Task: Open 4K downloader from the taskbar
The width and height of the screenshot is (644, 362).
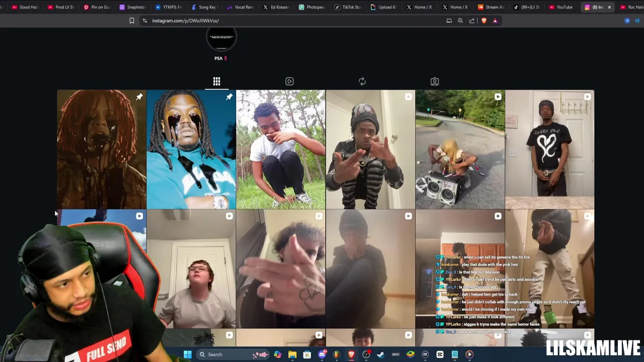Action: pos(425,354)
